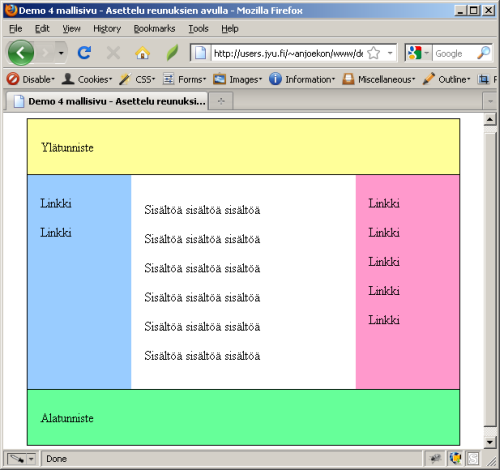Open the Information toolbar menu
Screen dimensions: 500x470
pos(302,79)
